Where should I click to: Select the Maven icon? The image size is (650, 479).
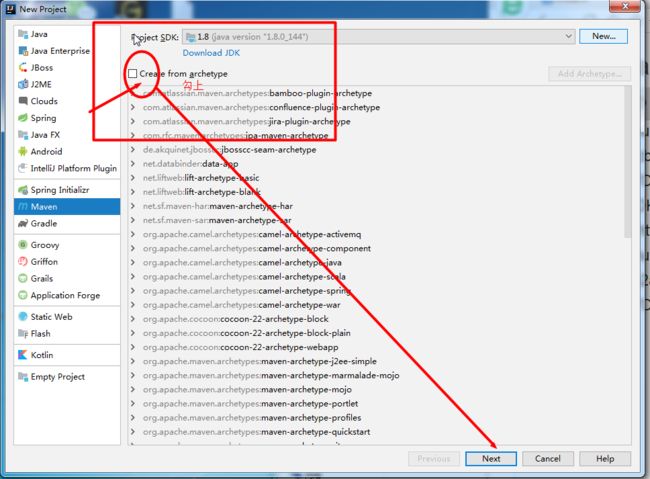coord(23,207)
